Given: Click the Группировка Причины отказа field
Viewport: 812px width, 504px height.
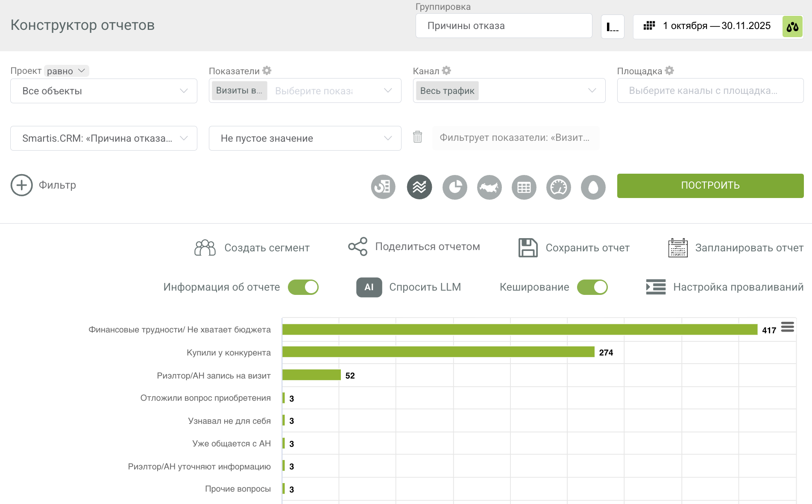Looking at the screenshot, I should tap(504, 26).
